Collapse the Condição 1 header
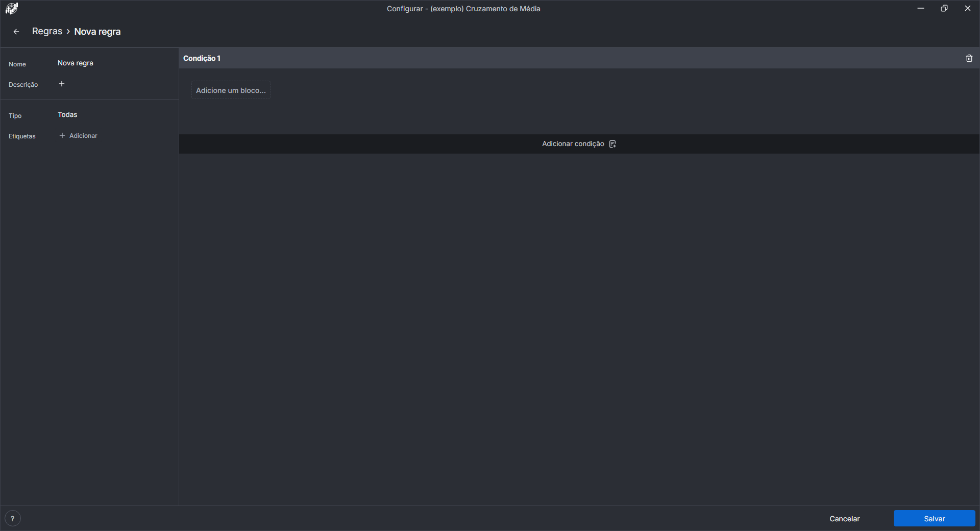 [202, 58]
